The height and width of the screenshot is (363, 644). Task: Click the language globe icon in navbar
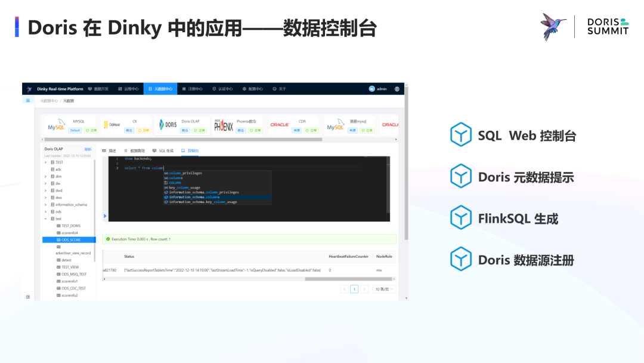(397, 89)
